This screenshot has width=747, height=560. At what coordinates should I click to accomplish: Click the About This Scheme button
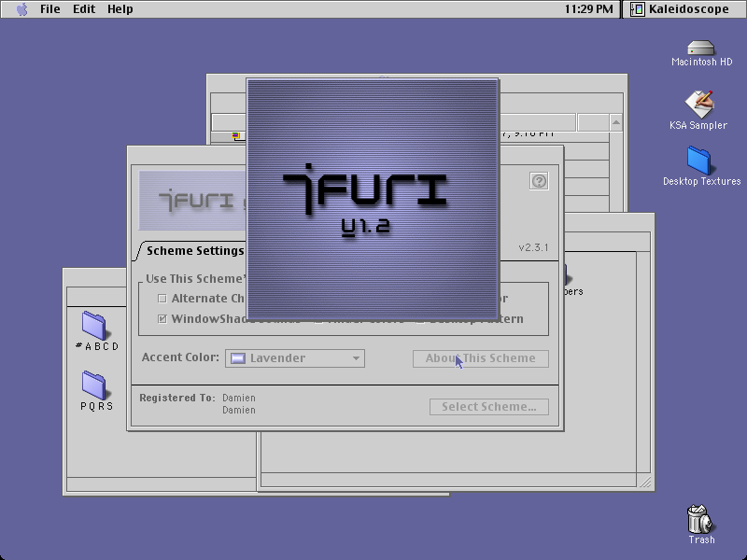coord(480,358)
